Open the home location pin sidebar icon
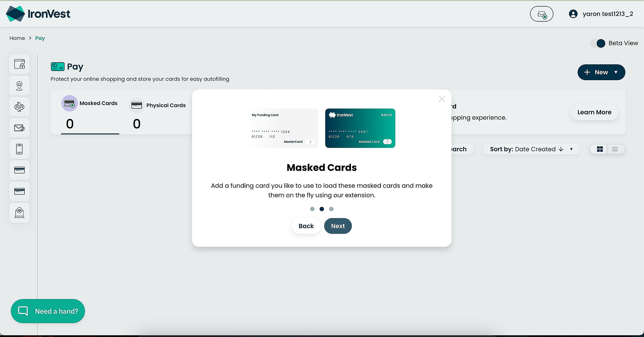 (19, 86)
